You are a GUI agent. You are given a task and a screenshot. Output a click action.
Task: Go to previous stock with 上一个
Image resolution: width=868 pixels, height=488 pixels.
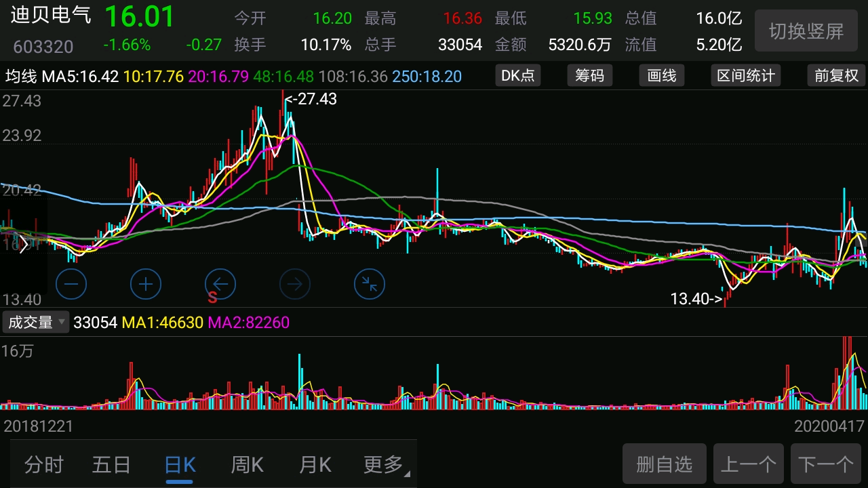(749, 464)
